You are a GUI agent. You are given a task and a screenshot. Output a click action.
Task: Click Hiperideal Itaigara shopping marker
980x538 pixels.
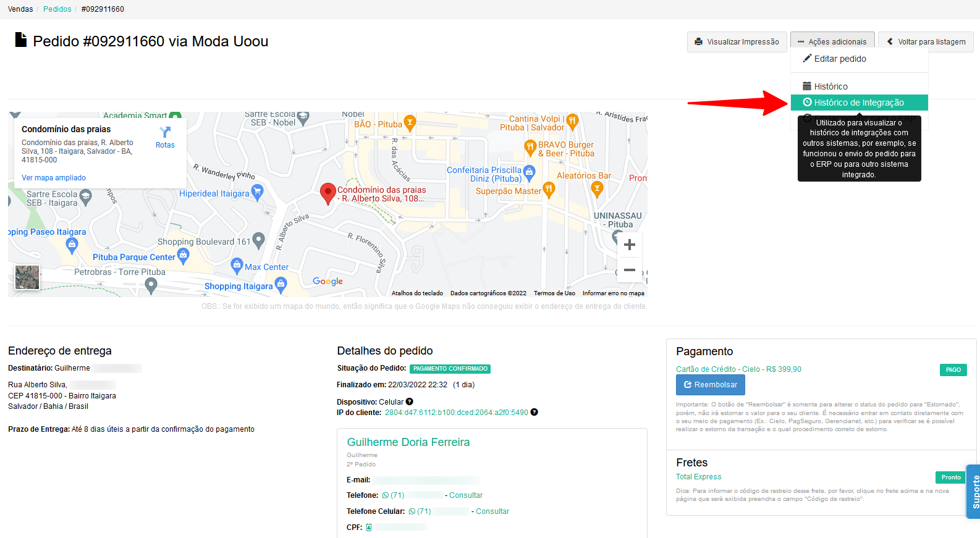click(258, 192)
